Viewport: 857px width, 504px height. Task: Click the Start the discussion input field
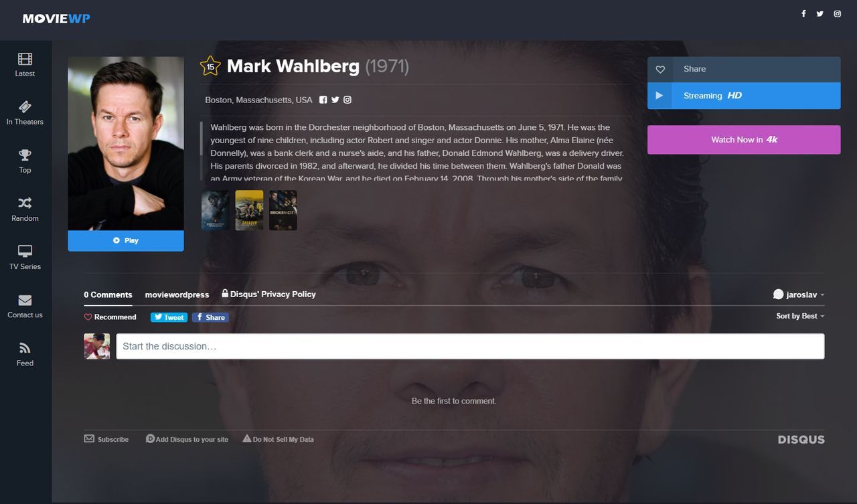click(470, 346)
